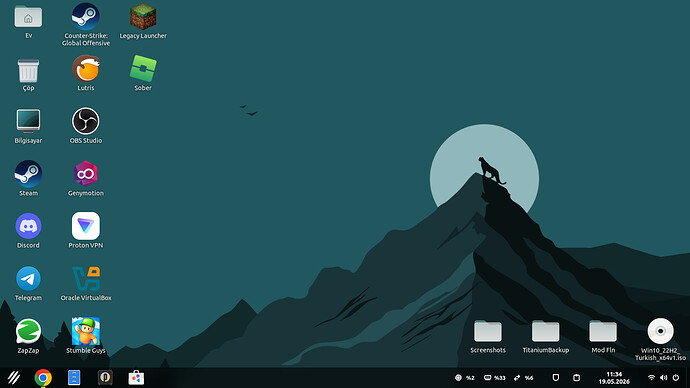Open the TitaniumBackup folder

pos(545,331)
